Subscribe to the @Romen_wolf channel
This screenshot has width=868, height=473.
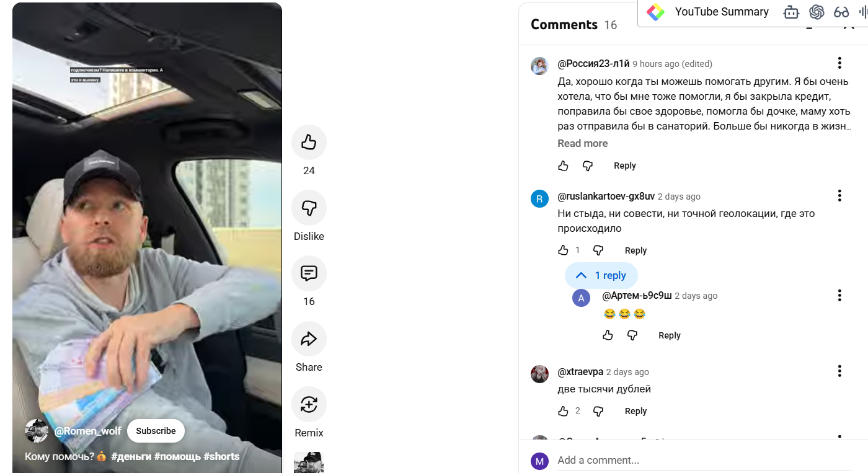click(x=156, y=431)
